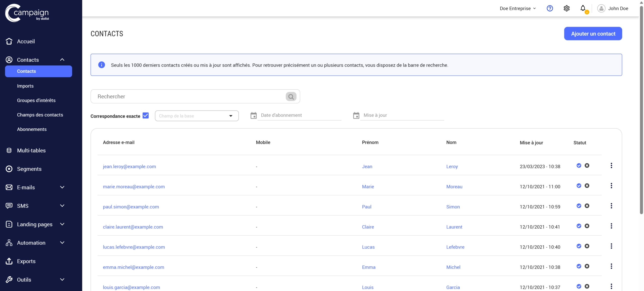Open the settings gear icon
This screenshot has width=644, height=291.
click(566, 8)
